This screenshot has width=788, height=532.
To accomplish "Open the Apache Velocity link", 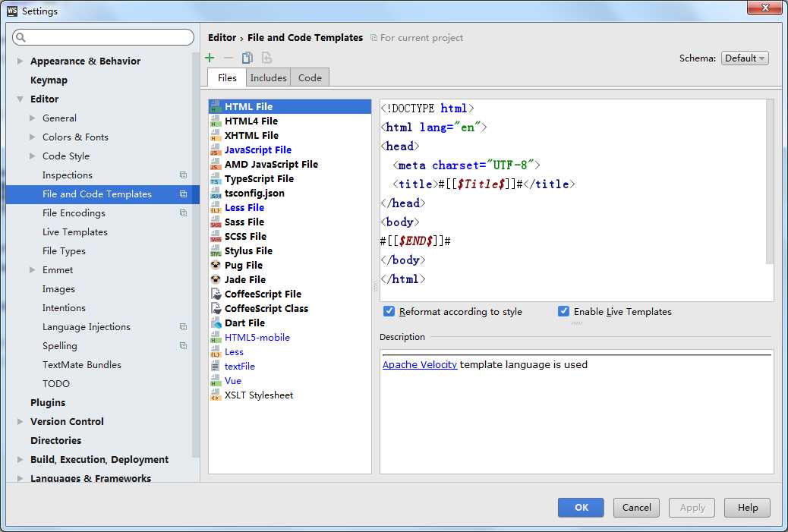I will 420,365.
